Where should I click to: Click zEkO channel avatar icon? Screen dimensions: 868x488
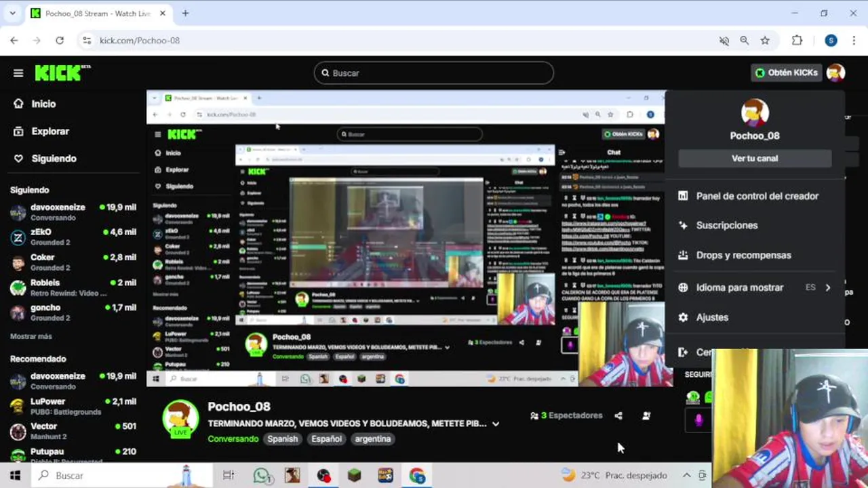coord(18,237)
